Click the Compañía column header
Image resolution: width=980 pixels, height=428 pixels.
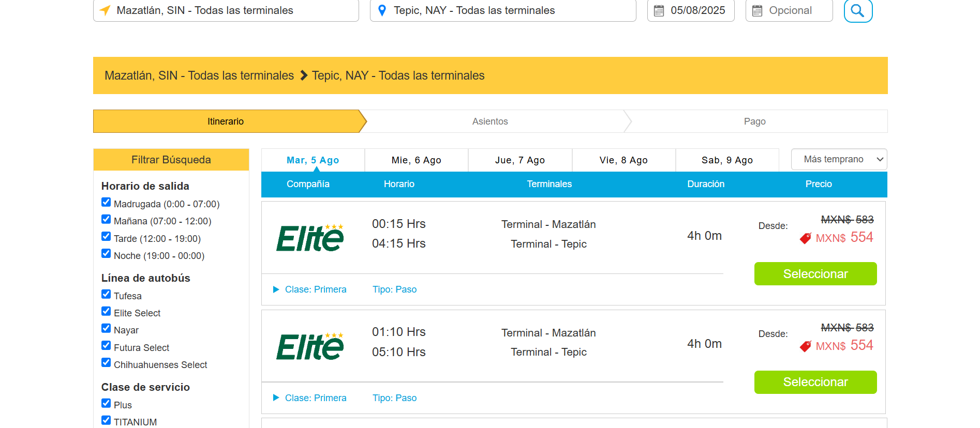tap(308, 184)
